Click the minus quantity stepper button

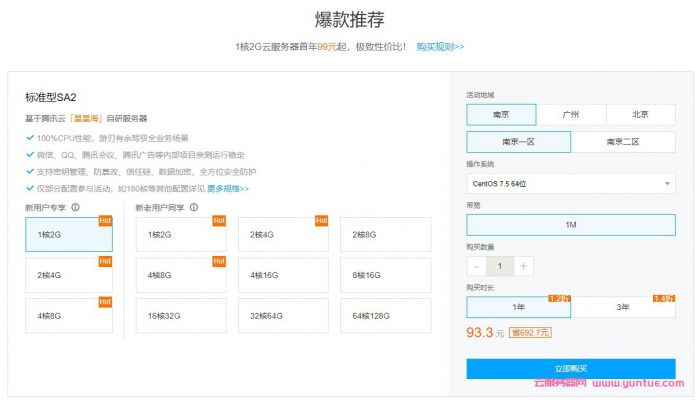pyautogui.click(x=477, y=266)
